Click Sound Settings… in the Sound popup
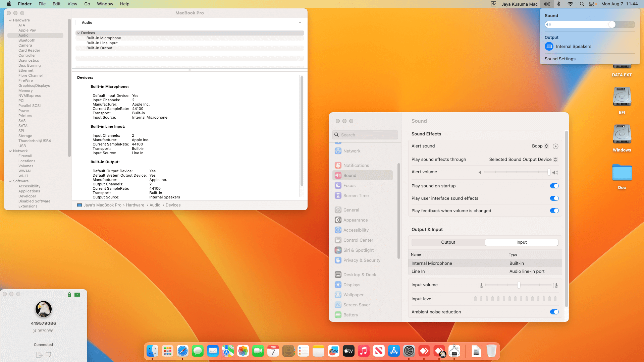 [x=561, y=59]
